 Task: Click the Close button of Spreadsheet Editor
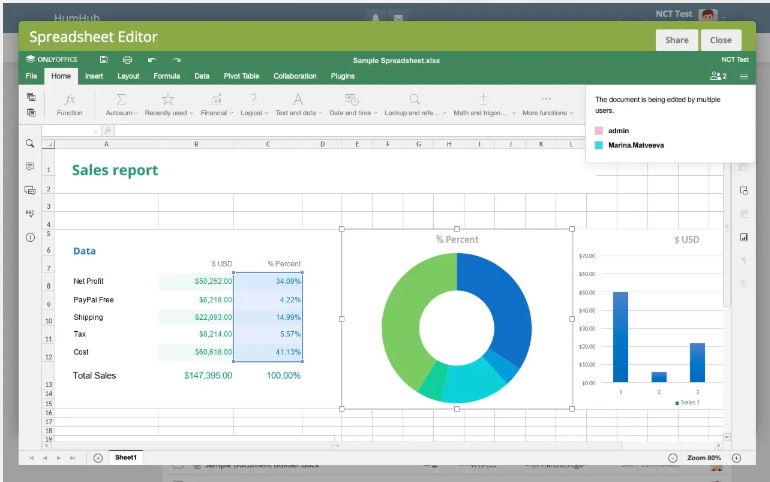(720, 40)
